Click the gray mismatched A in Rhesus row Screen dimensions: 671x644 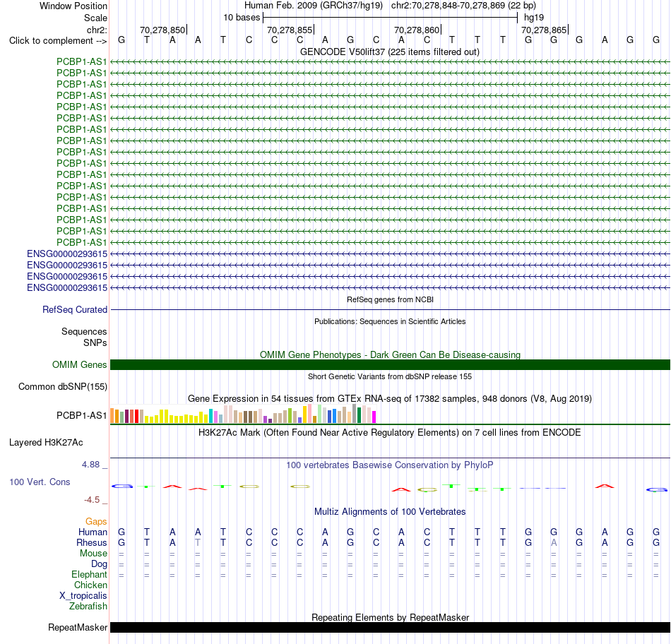pyautogui.click(x=554, y=542)
